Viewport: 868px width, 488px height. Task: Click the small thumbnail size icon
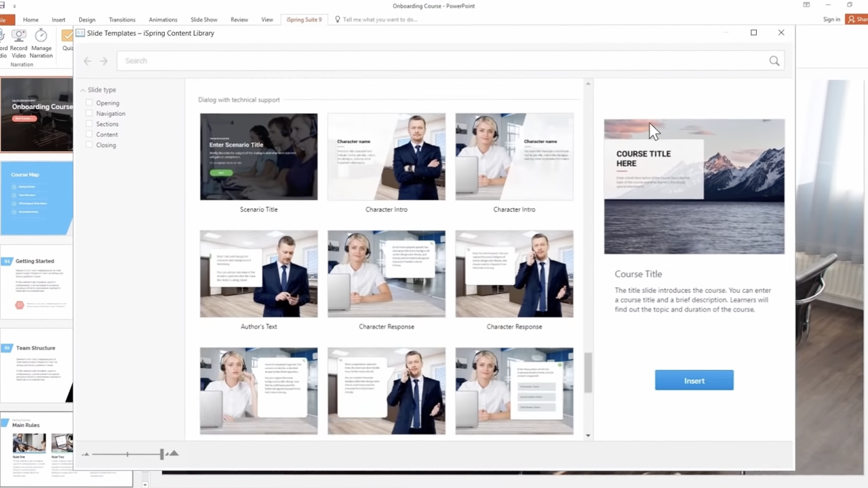pos(85,454)
